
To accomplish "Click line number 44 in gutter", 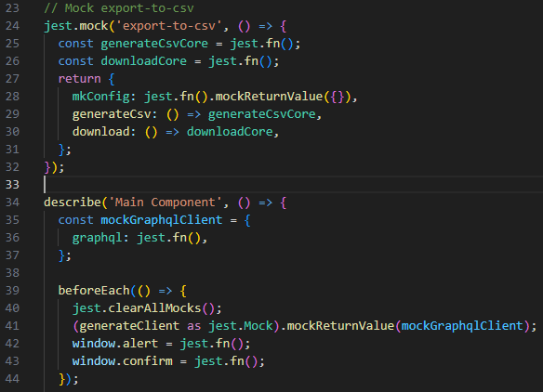I will (x=12, y=379).
